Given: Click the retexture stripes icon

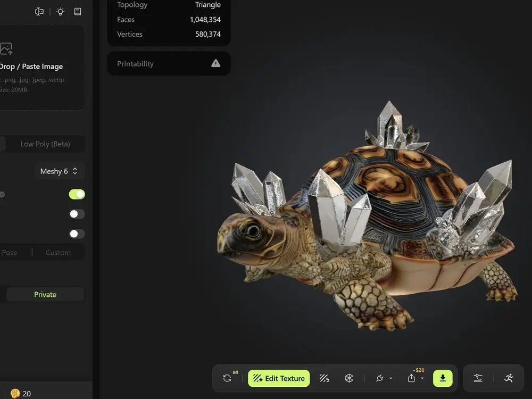Looking at the screenshot, I should (325, 378).
